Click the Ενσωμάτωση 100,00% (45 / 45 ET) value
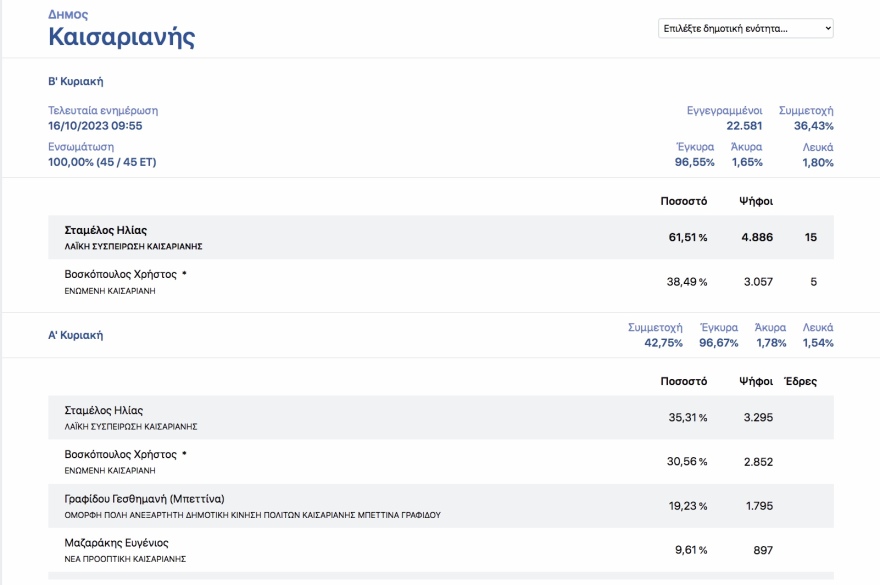Image resolution: width=880 pixels, height=585 pixels. point(102,162)
